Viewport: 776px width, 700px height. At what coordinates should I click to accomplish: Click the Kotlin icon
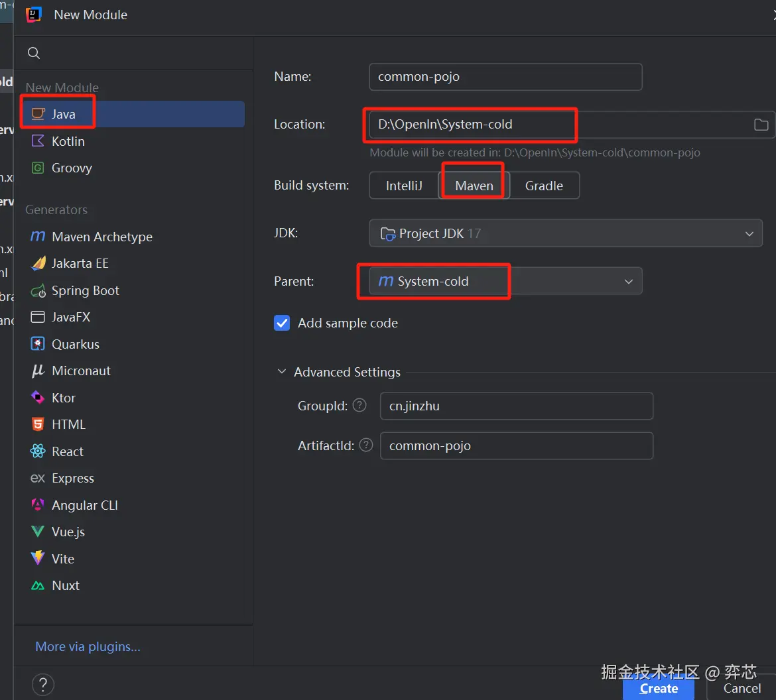38,141
